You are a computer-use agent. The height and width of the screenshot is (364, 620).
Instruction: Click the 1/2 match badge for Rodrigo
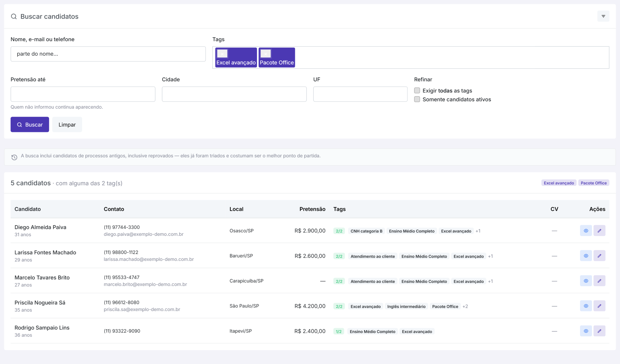click(x=339, y=332)
